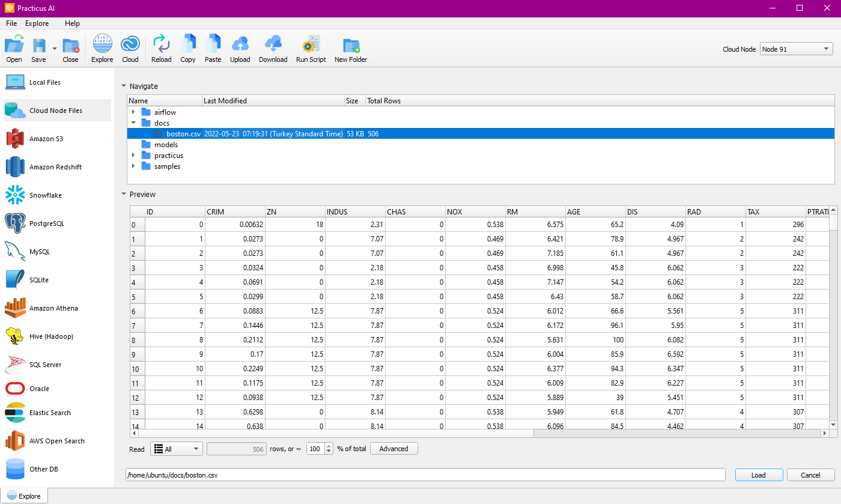Image resolution: width=841 pixels, height=504 pixels.
Task: Click the Advanced button
Action: [x=393, y=449]
